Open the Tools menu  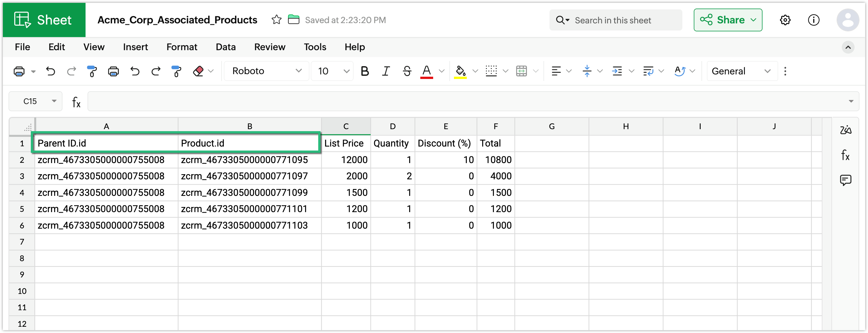point(315,47)
